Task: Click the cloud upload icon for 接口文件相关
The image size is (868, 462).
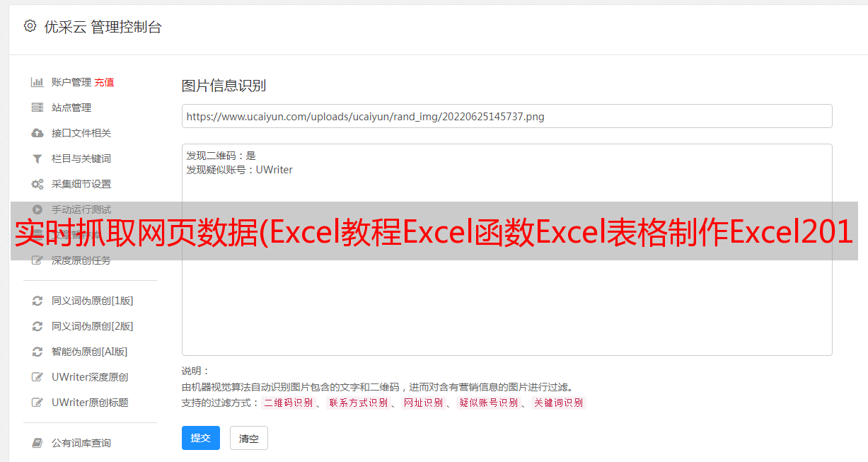Action: 37,133
